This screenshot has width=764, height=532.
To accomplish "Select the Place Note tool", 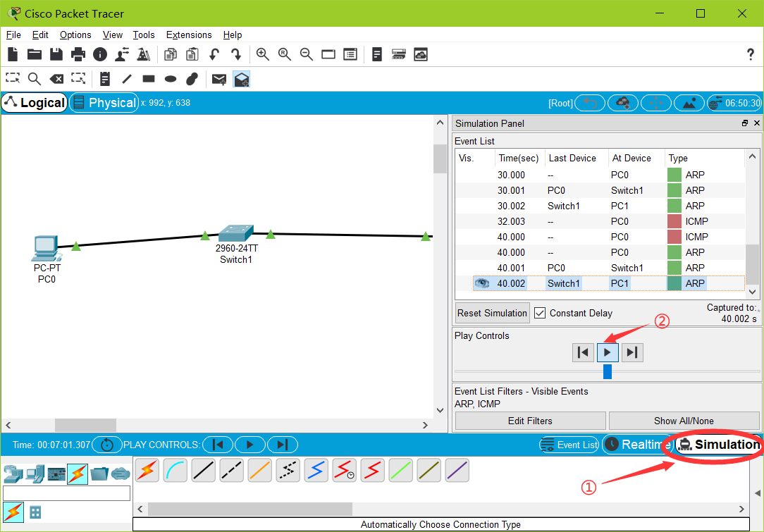I will [x=105, y=78].
